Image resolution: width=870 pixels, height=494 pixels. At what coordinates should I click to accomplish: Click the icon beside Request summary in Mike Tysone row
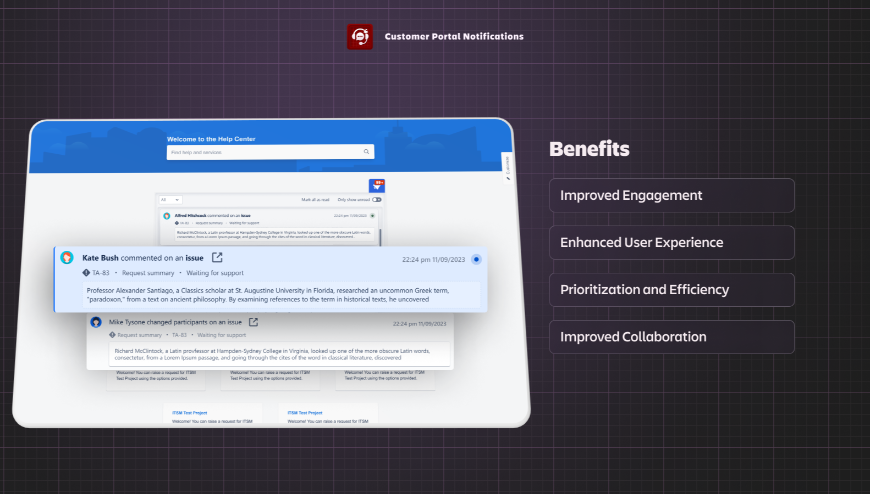112,335
